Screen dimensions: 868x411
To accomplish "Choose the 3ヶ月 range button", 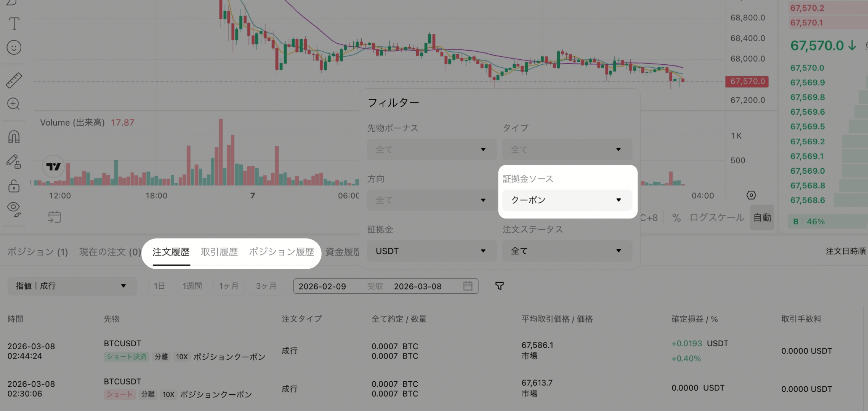I will pos(266,286).
